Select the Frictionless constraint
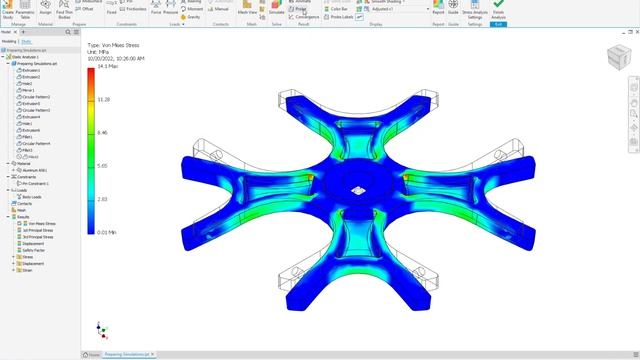Screen dimensions: 640x360 coord(133,9)
